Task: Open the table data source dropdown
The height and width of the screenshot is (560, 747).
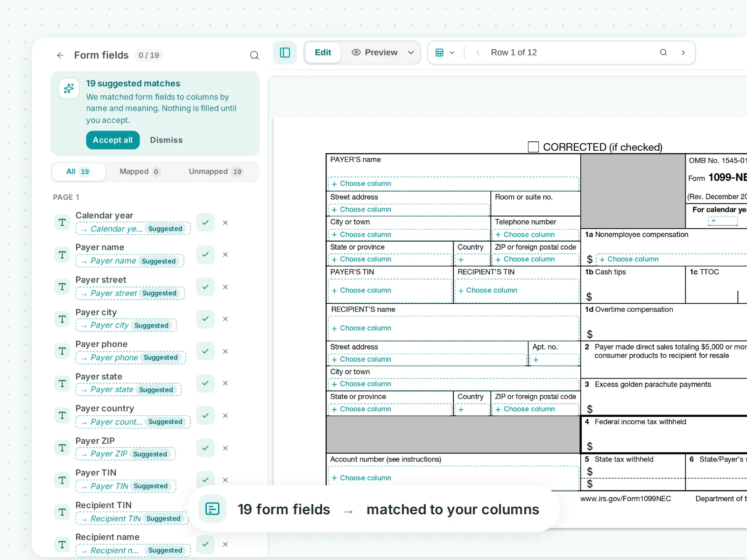Action: 445,52
